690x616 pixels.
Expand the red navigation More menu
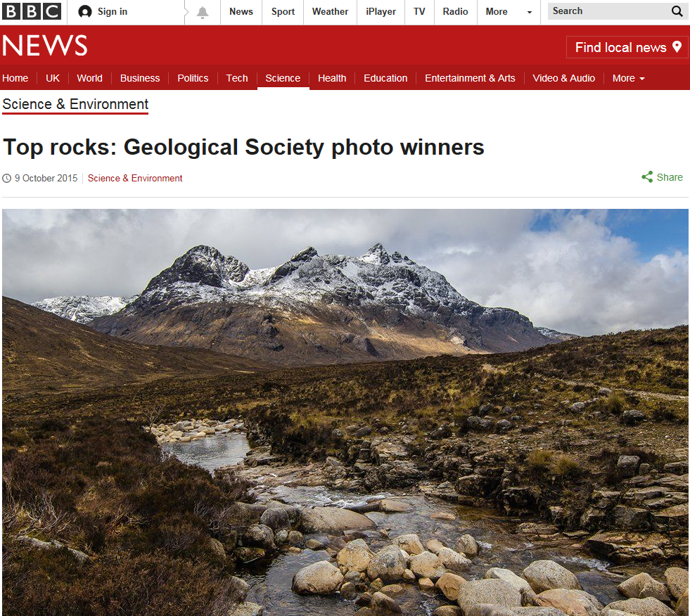(628, 78)
